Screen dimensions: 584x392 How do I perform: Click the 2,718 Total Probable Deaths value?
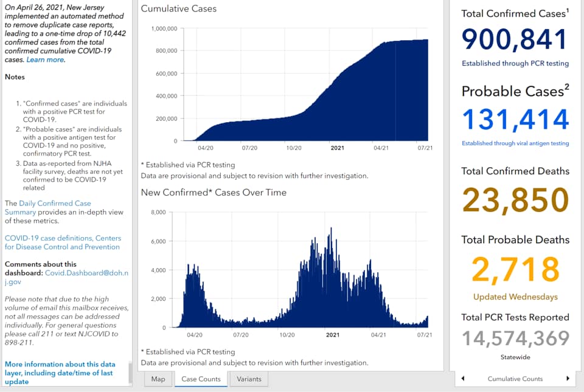(515, 269)
